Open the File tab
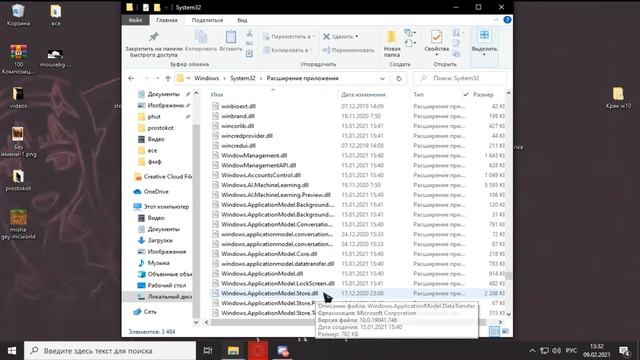The width and height of the screenshot is (640, 360). [136, 20]
